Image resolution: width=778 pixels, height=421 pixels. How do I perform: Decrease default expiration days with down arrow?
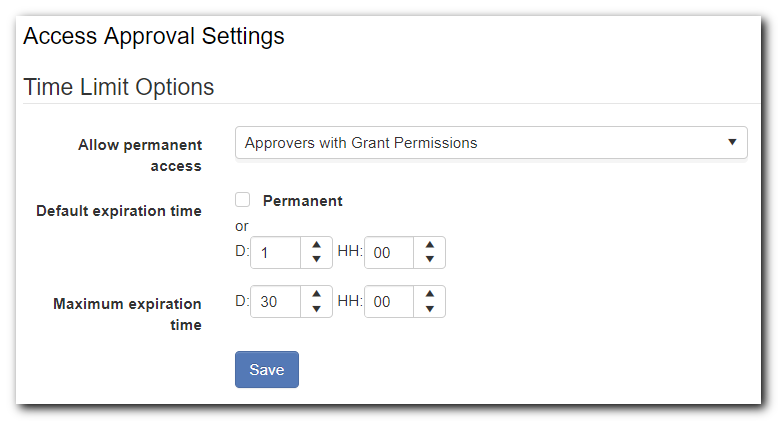tap(316, 260)
